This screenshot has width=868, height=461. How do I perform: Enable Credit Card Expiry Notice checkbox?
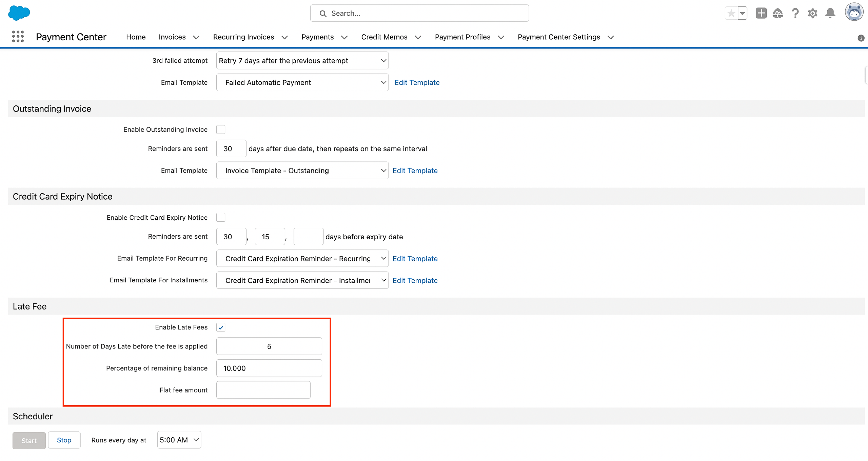(x=221, y=217)
